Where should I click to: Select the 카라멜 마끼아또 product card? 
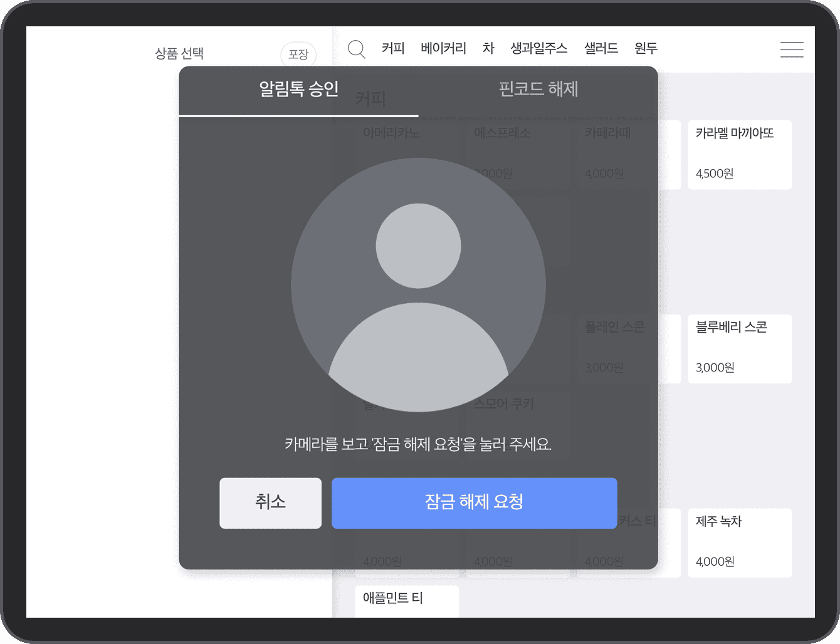740,154
